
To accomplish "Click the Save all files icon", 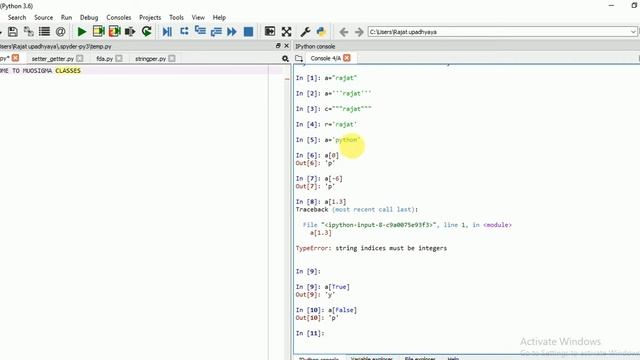I will pyautogui.click(x=29, y=31).
